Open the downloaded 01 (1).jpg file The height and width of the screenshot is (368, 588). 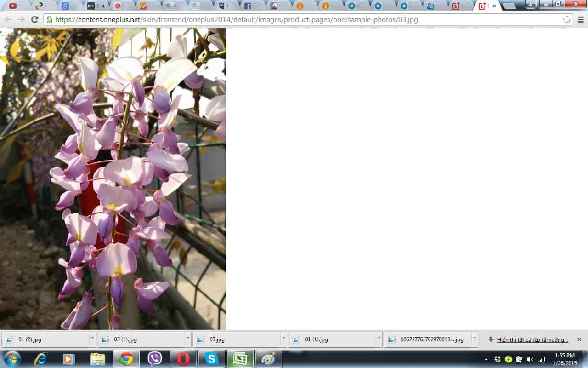(x=316, y=339)
